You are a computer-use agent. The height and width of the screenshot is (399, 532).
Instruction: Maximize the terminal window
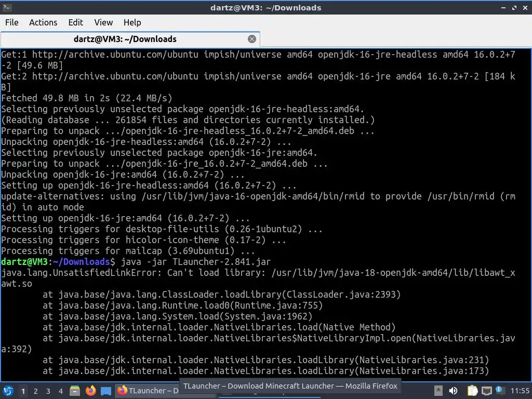(x=514, y=7)
